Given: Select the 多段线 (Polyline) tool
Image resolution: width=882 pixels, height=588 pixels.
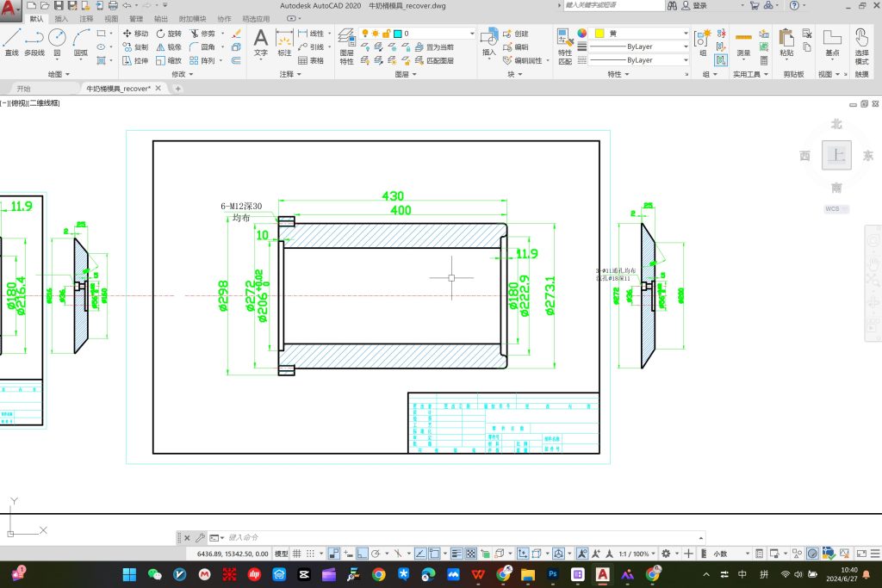Looking at the screenshot, I should click(34, 43).
